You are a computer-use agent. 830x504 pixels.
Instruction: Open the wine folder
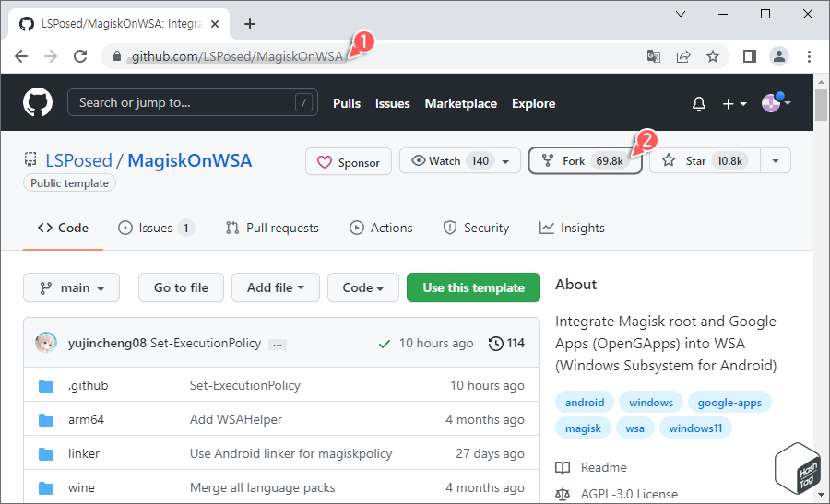(81, 487)
